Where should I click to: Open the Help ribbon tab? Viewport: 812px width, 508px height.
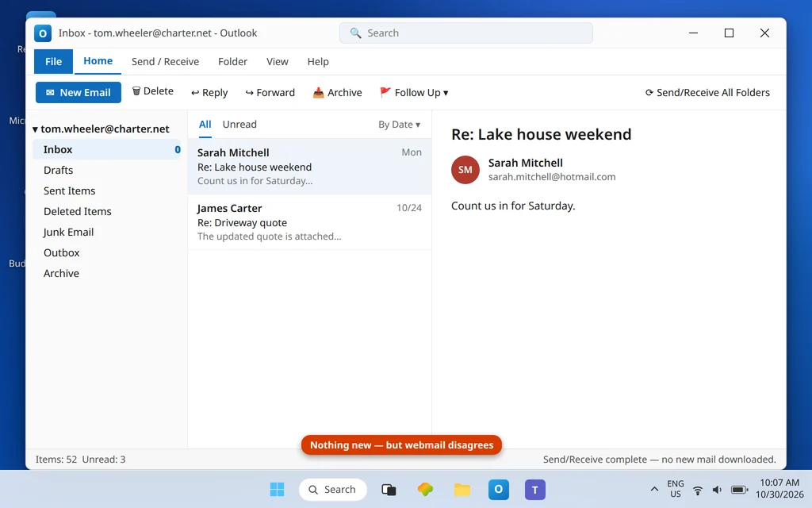tap(318, 61)
